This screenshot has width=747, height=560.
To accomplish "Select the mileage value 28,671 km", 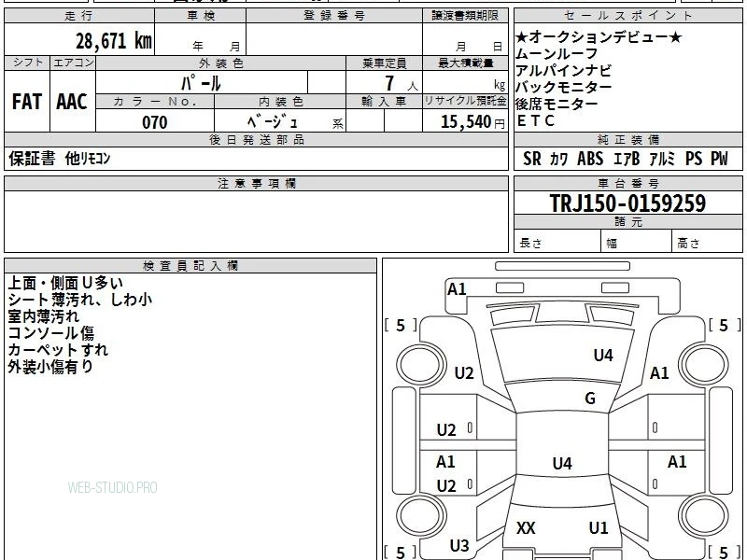I will [x=113, y=40].
